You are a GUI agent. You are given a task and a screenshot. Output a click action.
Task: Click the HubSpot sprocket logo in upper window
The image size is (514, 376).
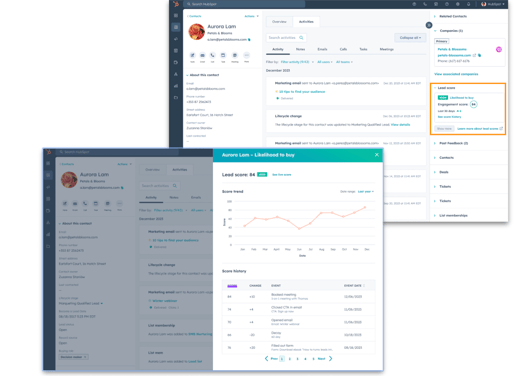tap(176, 4)
